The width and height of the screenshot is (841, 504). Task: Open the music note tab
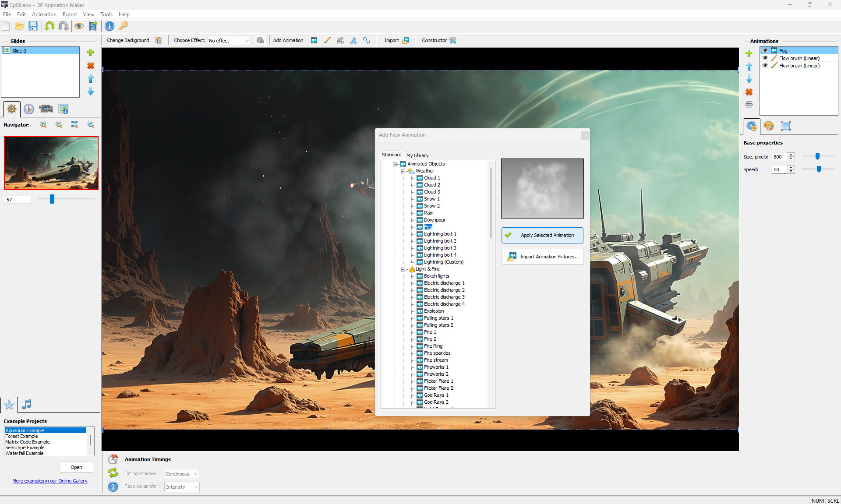point(26,404)
